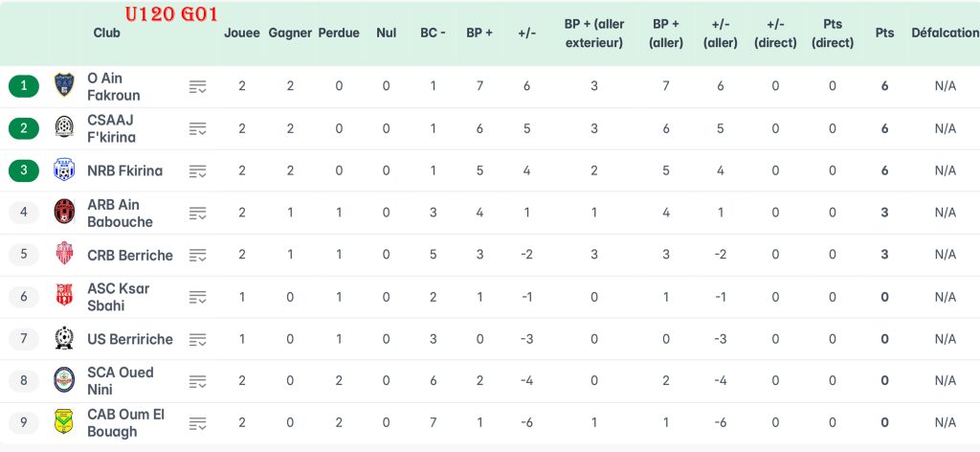Sort by the BP + column header
This screenshot has width=980, height=452.
pyautogui.click(x=479, y=33)
